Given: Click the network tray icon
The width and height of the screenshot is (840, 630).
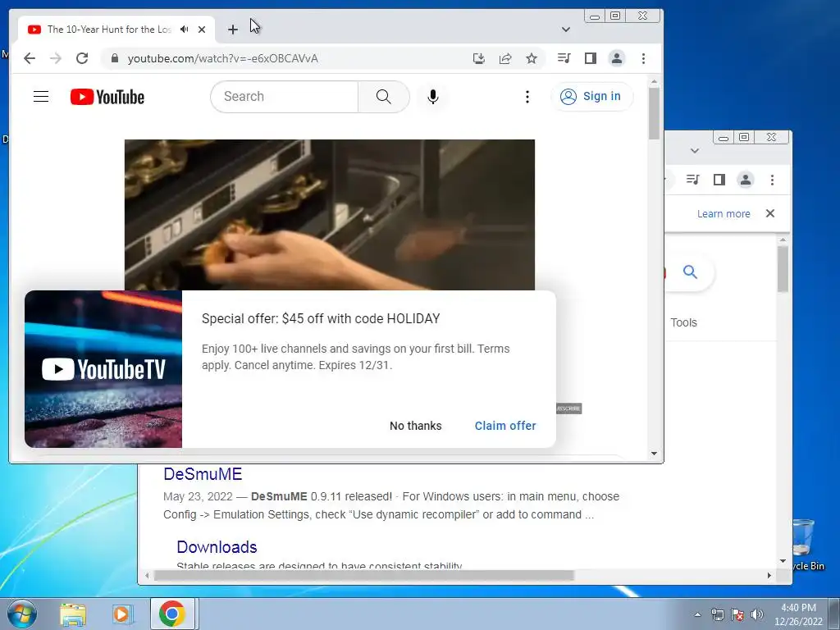Looking at the screenshot, I should point(717,614).
